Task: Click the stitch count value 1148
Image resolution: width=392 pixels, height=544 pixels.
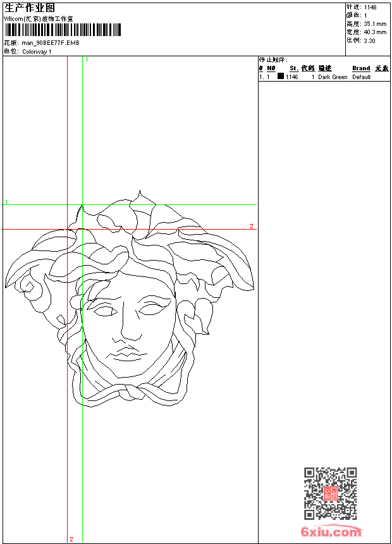Action: pos(370,7)
